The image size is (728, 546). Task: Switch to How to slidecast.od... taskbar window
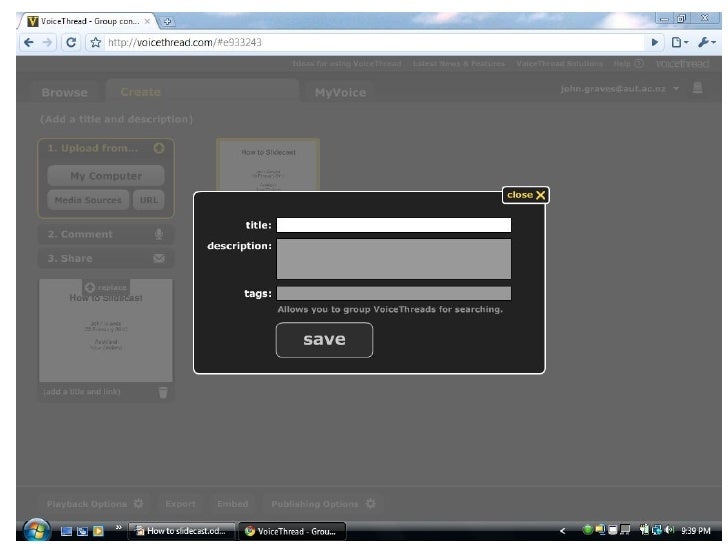[x=182, y=531]
